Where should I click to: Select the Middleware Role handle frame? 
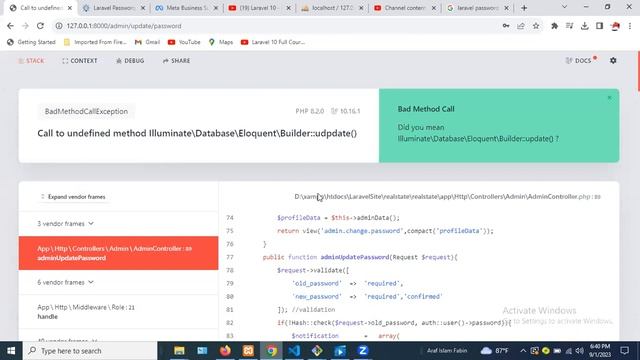click(x=118, y=312)
